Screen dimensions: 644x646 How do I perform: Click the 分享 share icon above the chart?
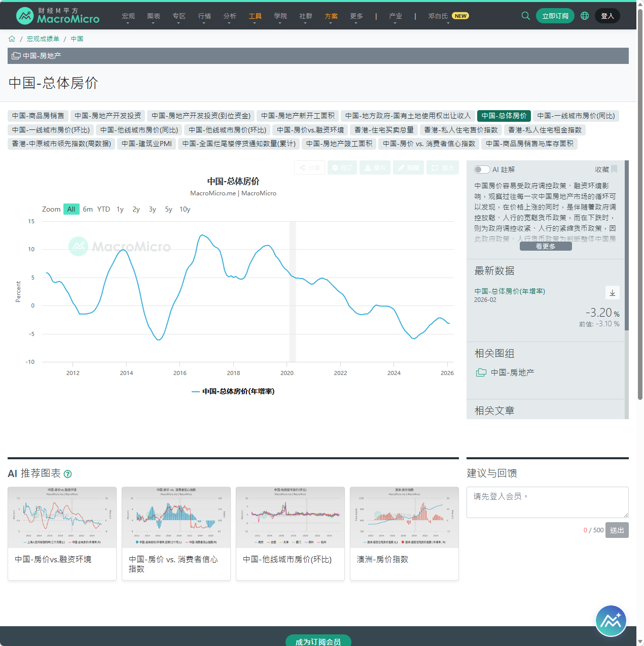309,167
